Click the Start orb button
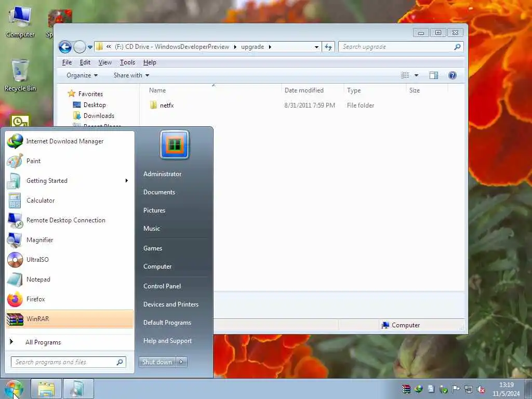The image size is (532, 399). (x=14, y=389)
